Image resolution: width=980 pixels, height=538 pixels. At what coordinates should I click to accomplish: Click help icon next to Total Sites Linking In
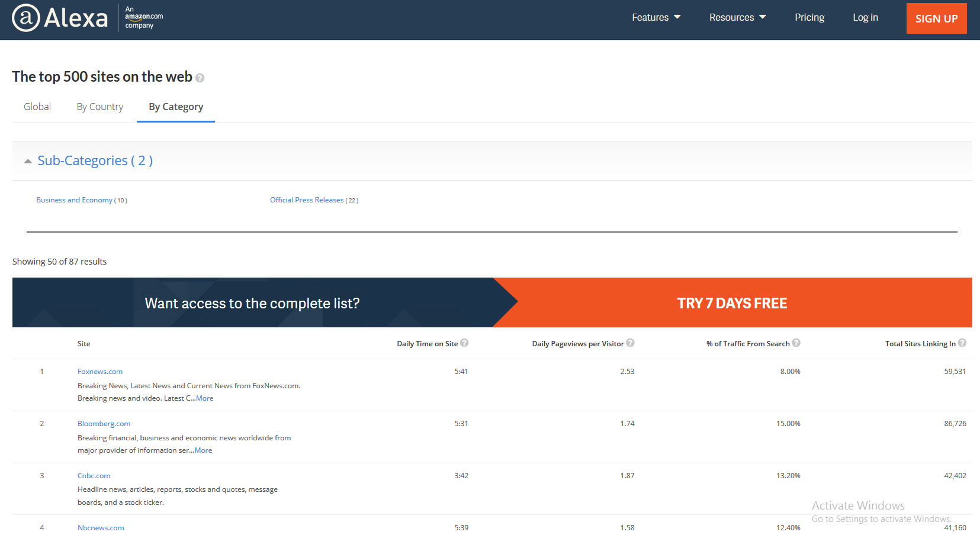(x=962, y=343)
